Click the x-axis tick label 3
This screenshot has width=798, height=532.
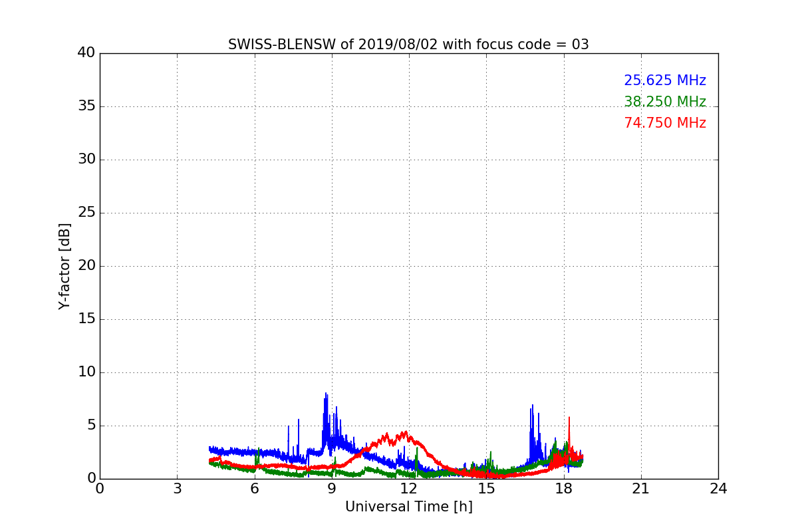(177, 488)
